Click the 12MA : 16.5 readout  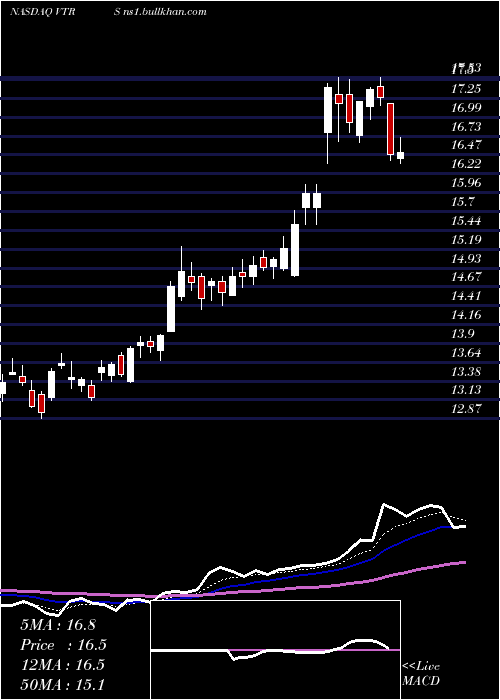click(62, 665)
